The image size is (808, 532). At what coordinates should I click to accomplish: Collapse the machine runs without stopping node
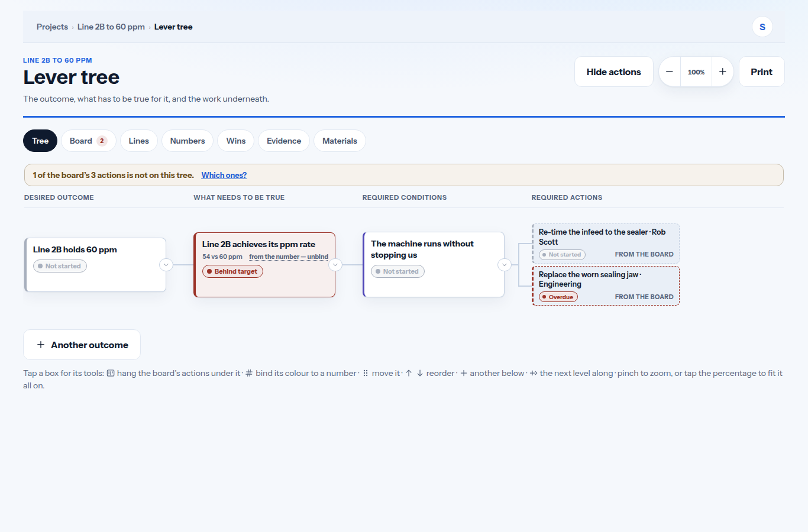click(505, 265)
